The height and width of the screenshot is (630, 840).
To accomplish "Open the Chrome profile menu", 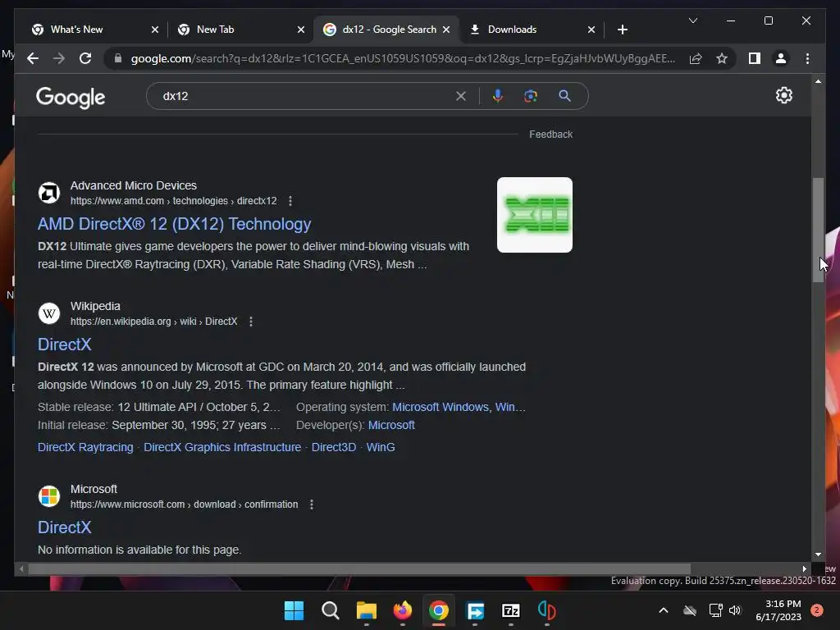I will (781, 58).
